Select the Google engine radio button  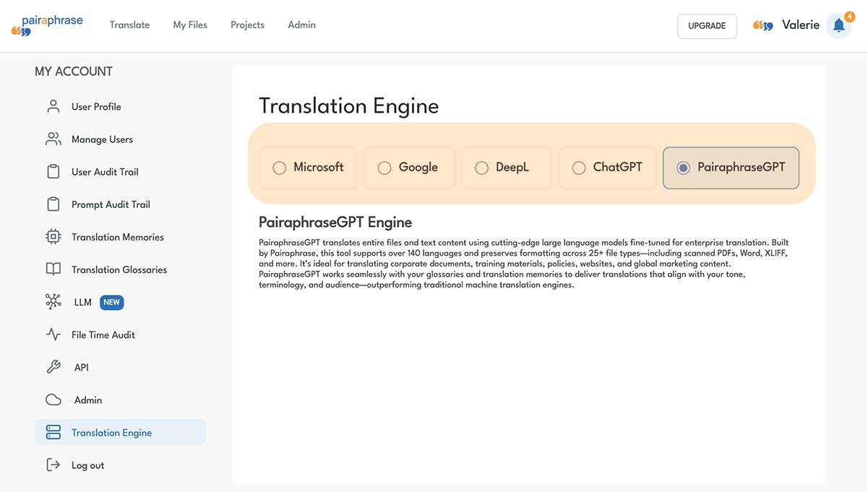(x=384, y=168)
